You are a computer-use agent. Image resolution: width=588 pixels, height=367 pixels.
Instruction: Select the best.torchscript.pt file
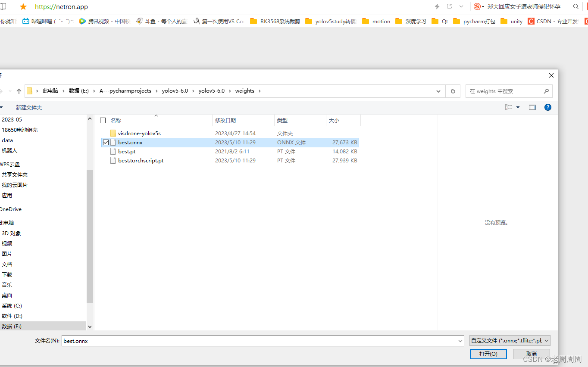click(141, 160)
